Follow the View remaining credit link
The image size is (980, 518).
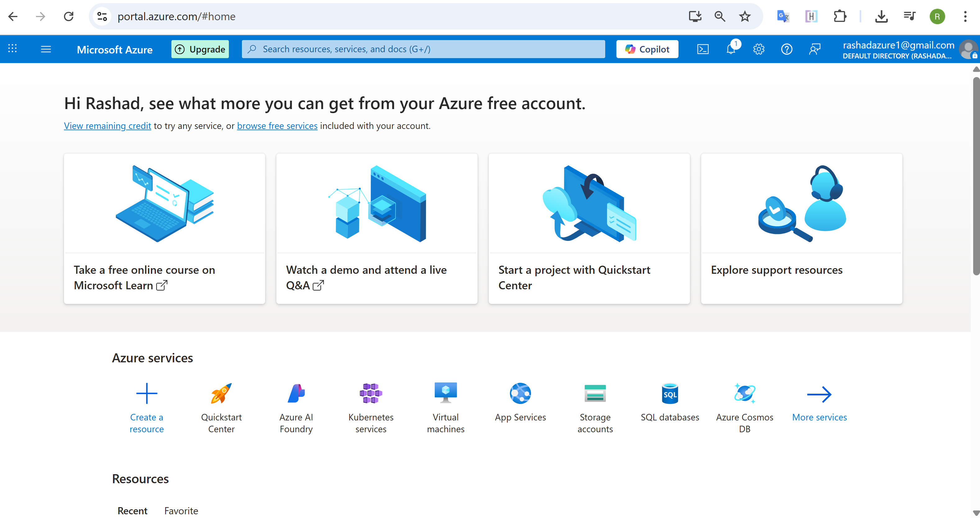[107, 126]
